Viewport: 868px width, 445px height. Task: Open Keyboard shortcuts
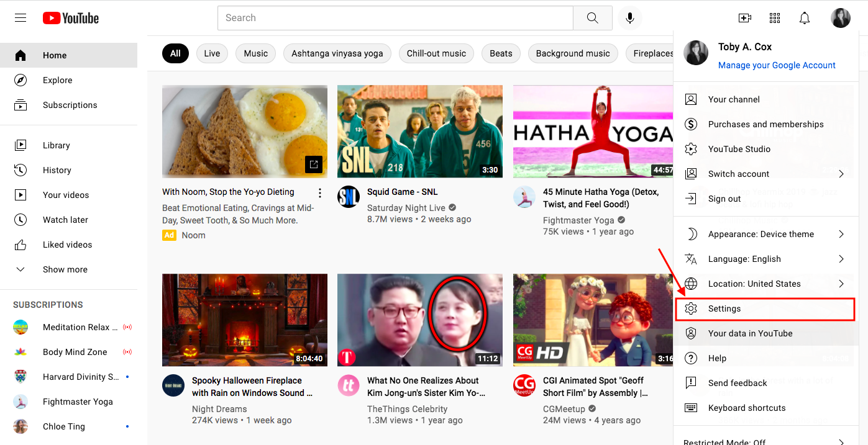coord(765,408)
